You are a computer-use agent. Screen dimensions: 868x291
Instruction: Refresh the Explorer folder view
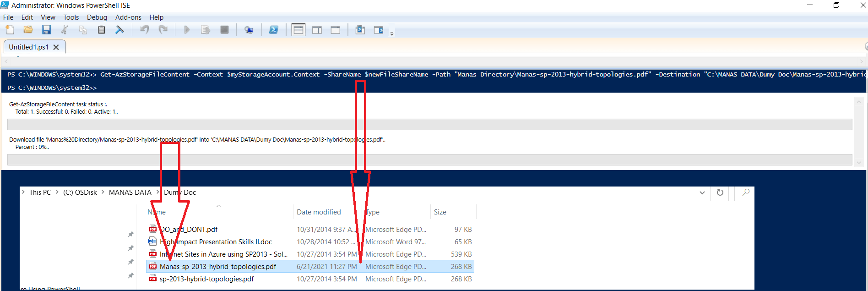pyautogui.click(x=720, y=192)
